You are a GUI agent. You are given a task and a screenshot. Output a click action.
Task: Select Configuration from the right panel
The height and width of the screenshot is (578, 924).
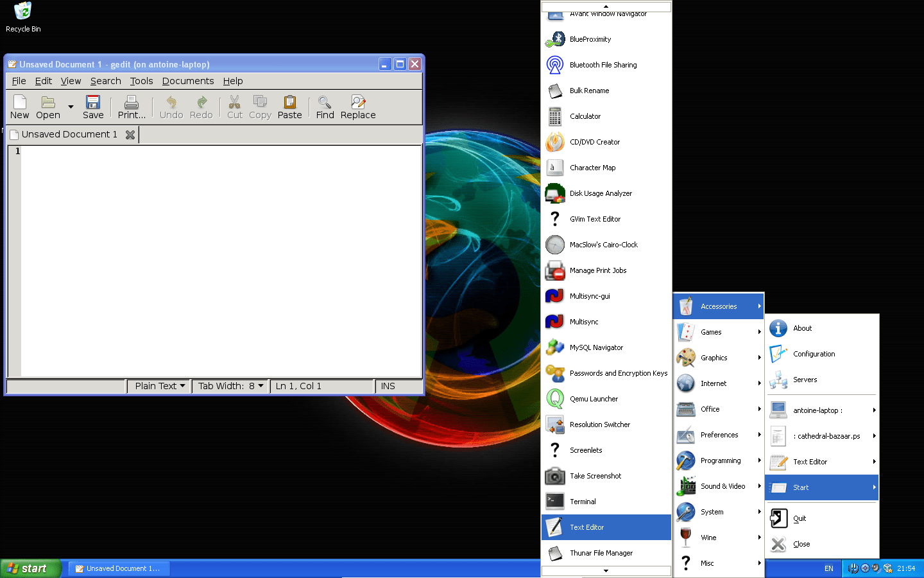pos(814,354)
